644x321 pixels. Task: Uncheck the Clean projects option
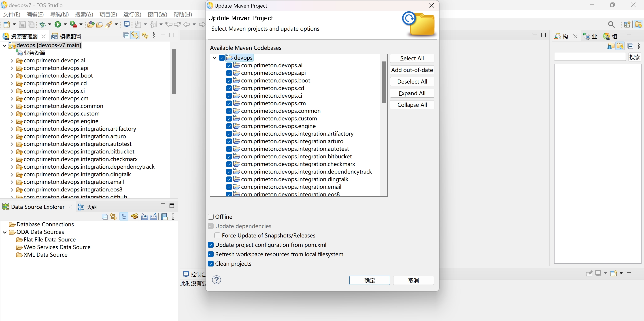point(211,264)
